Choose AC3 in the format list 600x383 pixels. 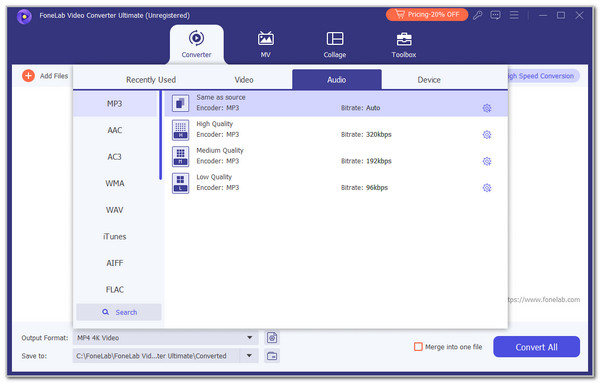tap(115, 157)
